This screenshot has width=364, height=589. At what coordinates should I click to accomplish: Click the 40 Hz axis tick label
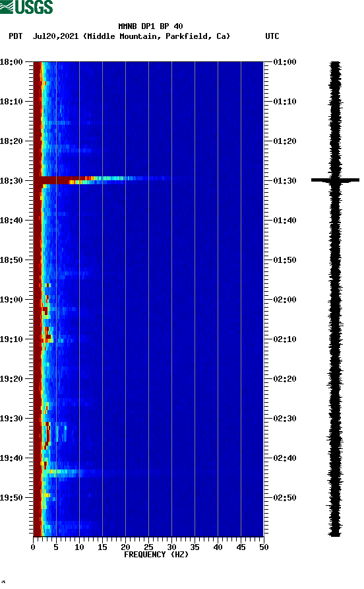click(x=218, y=547)
